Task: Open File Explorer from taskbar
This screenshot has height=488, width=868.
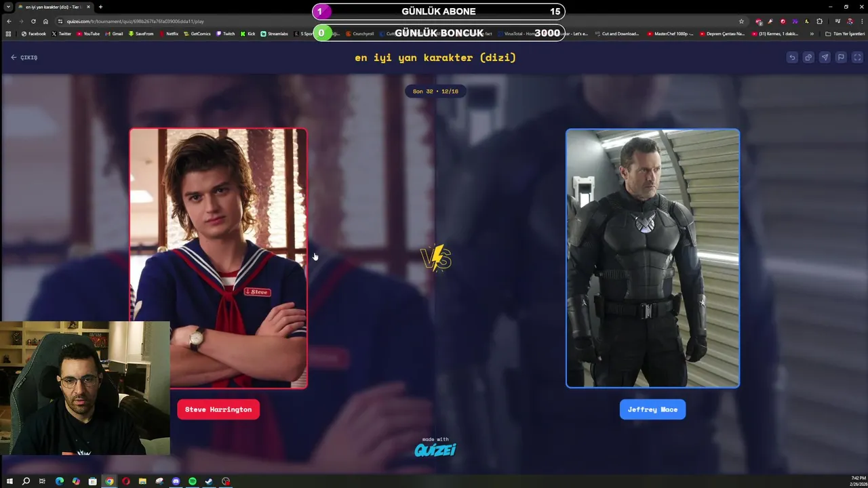Action: (142, 481)
